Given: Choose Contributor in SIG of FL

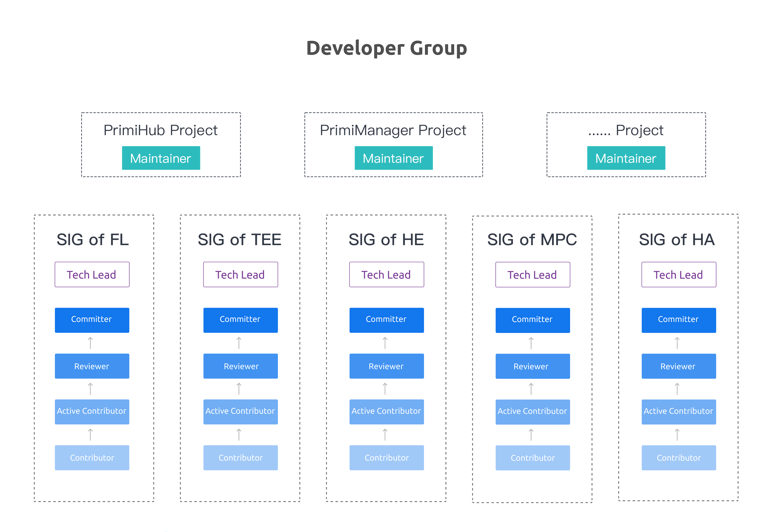Looking at the screenshot, I should (92, 458).
